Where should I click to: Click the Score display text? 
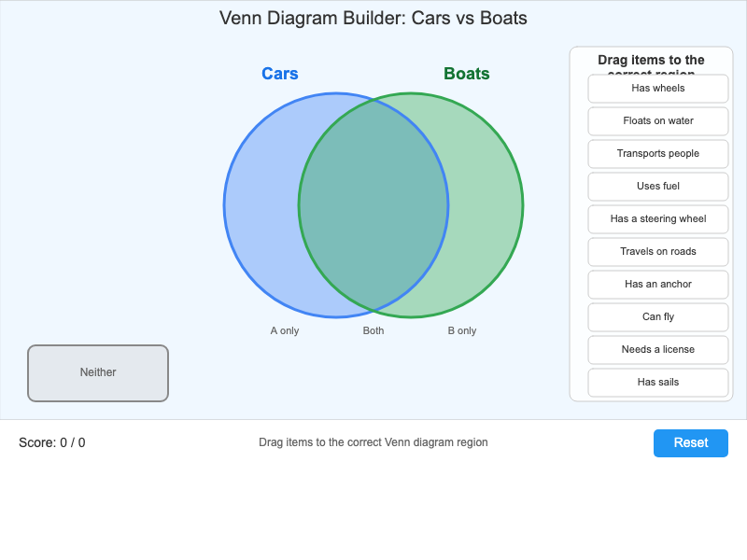click(51, 442)
